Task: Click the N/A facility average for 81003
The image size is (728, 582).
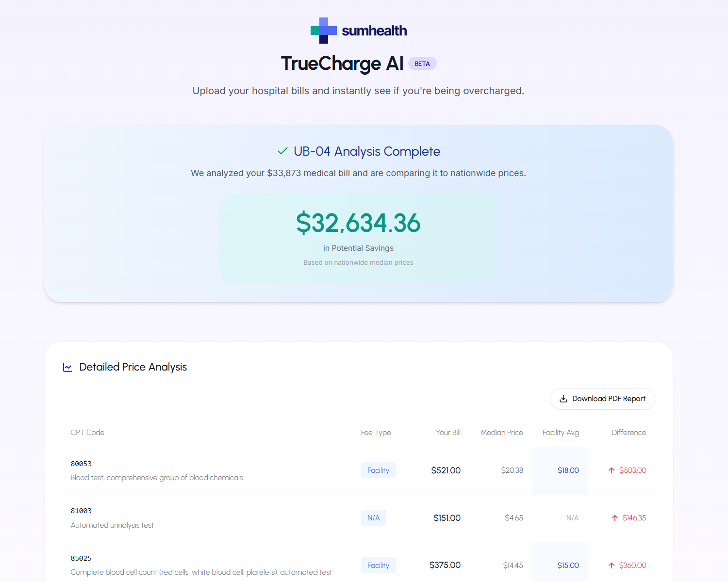Action: coord(573,518)
